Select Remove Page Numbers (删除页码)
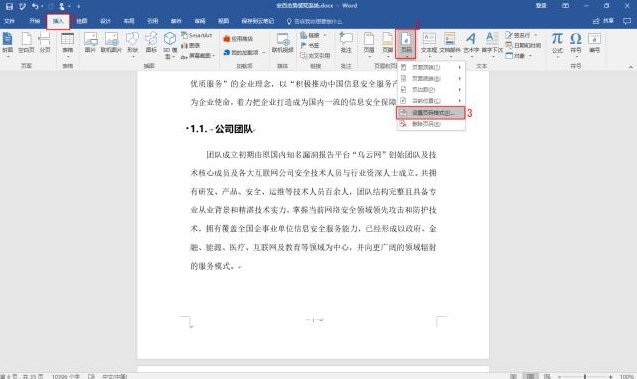Screen dimensions: 637x379 click(x=431, y=124)
